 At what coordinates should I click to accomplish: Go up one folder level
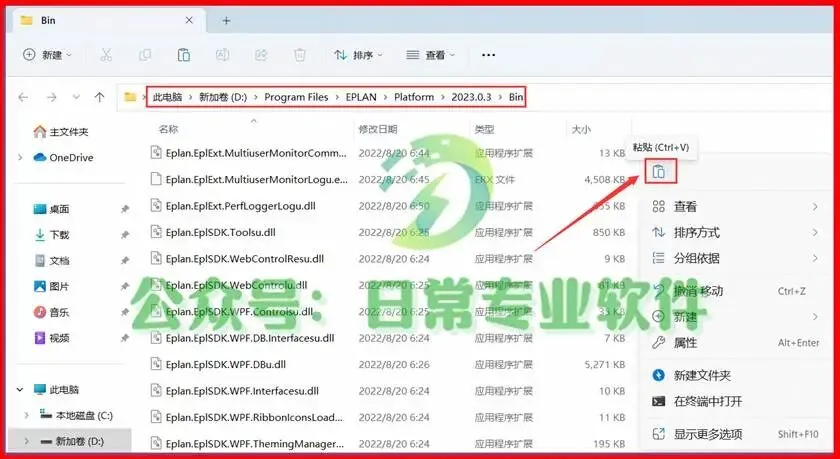click(x=100, y=97)
